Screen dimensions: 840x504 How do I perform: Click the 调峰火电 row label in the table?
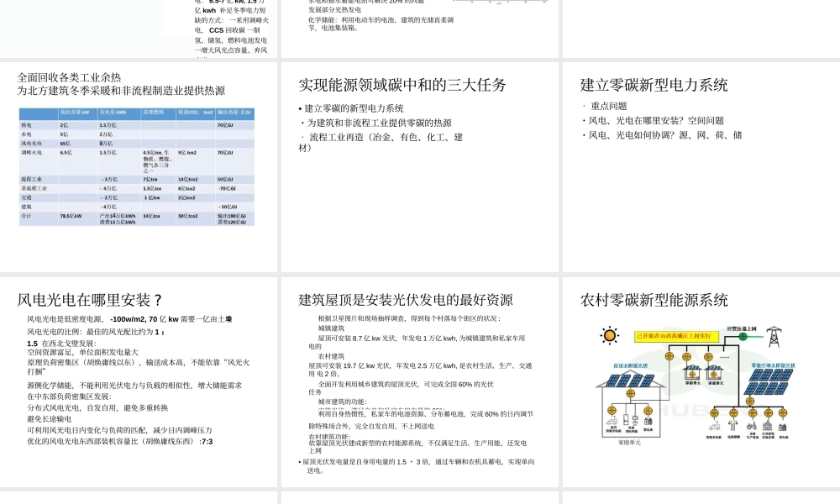(x=31, y=153)
